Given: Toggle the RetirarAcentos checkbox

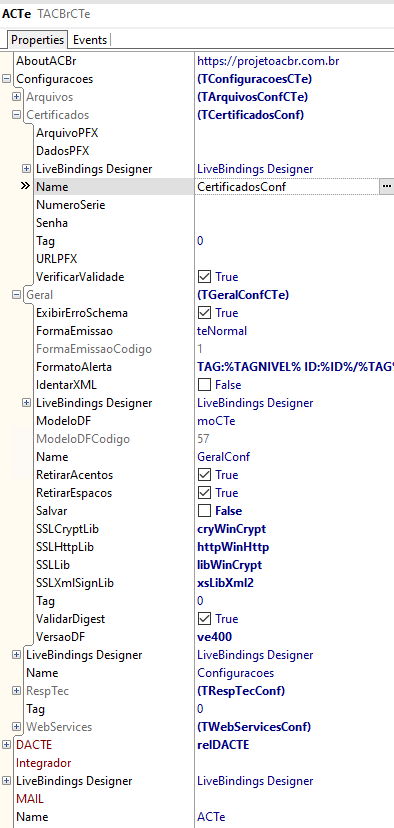Looking at the screenshot, I should coord(204,475).
